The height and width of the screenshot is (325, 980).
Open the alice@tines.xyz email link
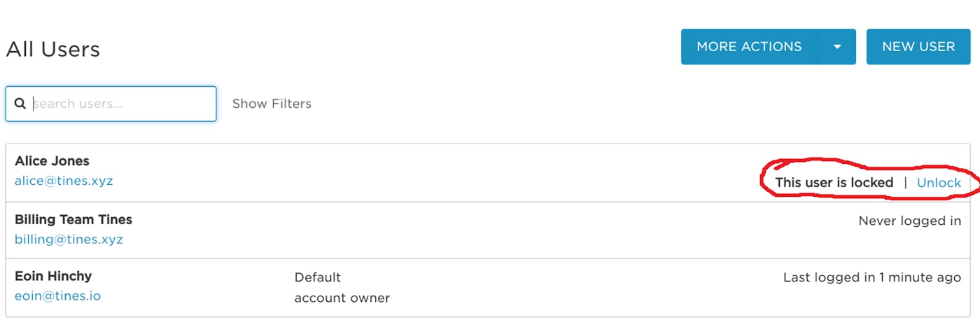[64, 181]
